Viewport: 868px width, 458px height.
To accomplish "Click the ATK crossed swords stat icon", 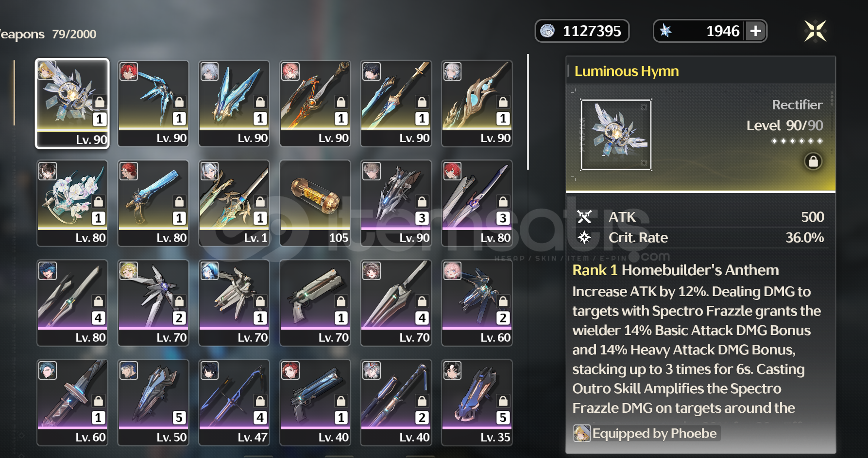I will (x=584, y=217).
